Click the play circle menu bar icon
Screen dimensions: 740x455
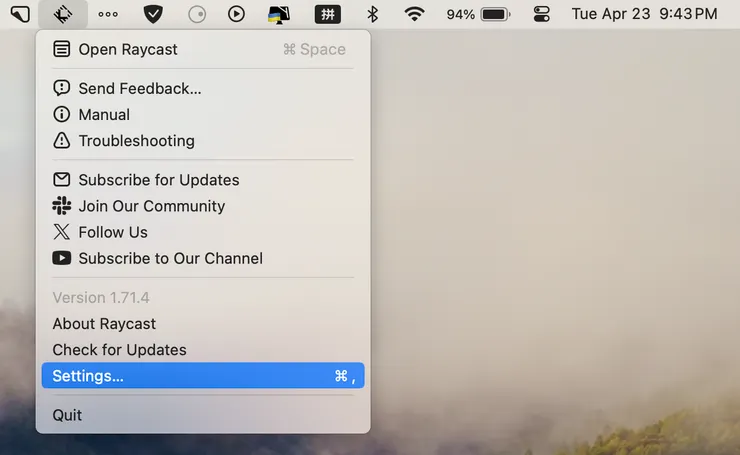tap(236, 14)
